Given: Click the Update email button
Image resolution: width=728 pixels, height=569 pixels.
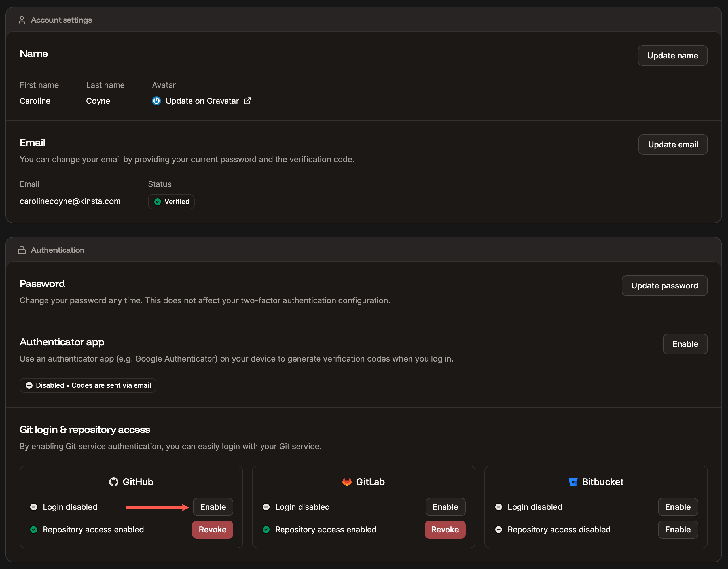Looking at the screenshot, I should (x=673, y=144).
